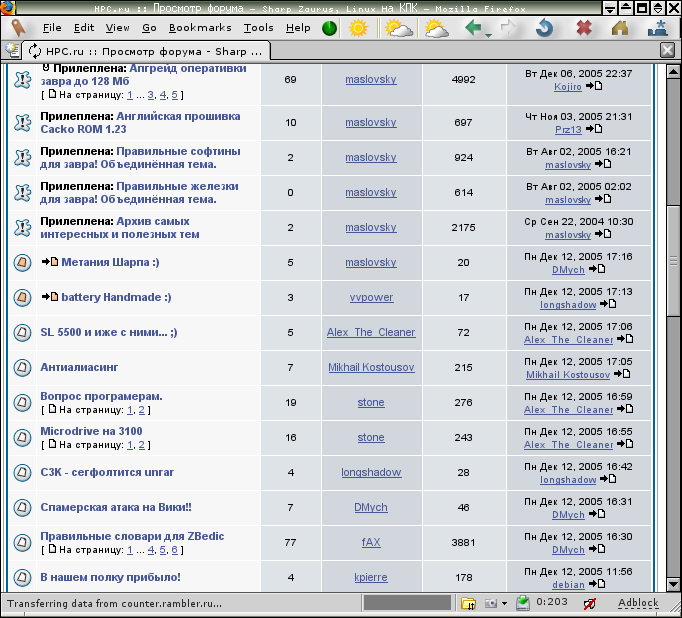Click the partly cloudy icon beside Back
The width and height of the screenshot is (682, 618).
[x=436, y=28]
